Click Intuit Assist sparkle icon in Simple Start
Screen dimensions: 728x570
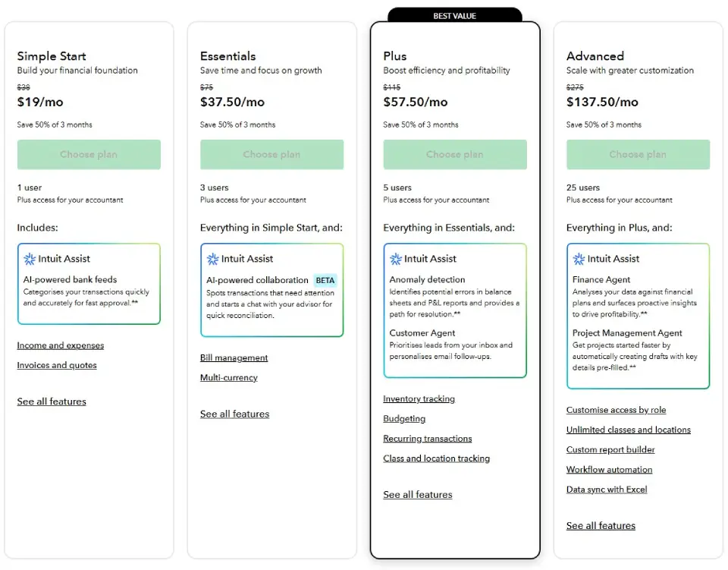point(30,259)
